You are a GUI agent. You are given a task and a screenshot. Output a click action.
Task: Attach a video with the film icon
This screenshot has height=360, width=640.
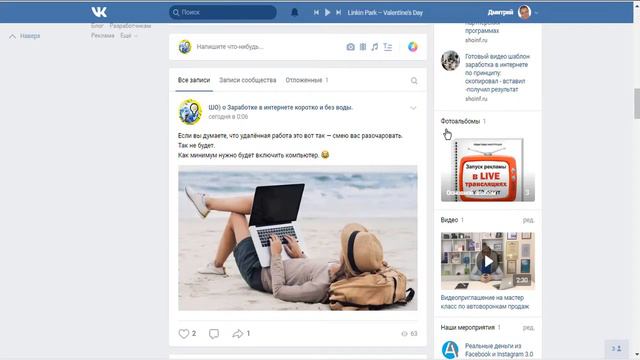pos(362,47)
